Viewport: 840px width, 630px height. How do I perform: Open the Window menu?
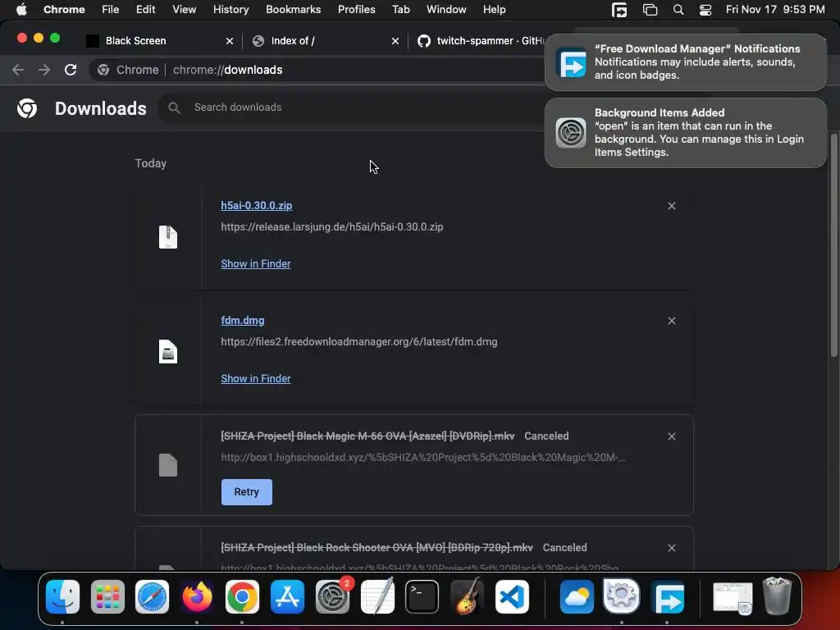446,9
